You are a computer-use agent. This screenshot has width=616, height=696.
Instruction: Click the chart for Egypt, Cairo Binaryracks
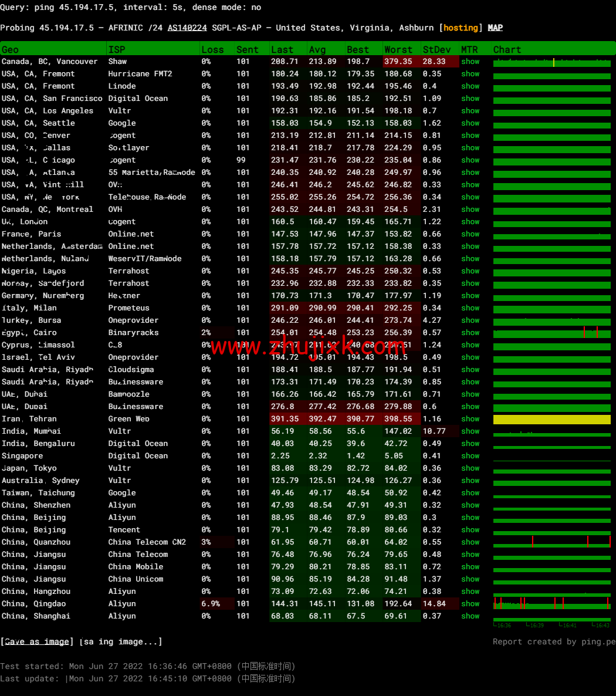click(x=551, y=333)
